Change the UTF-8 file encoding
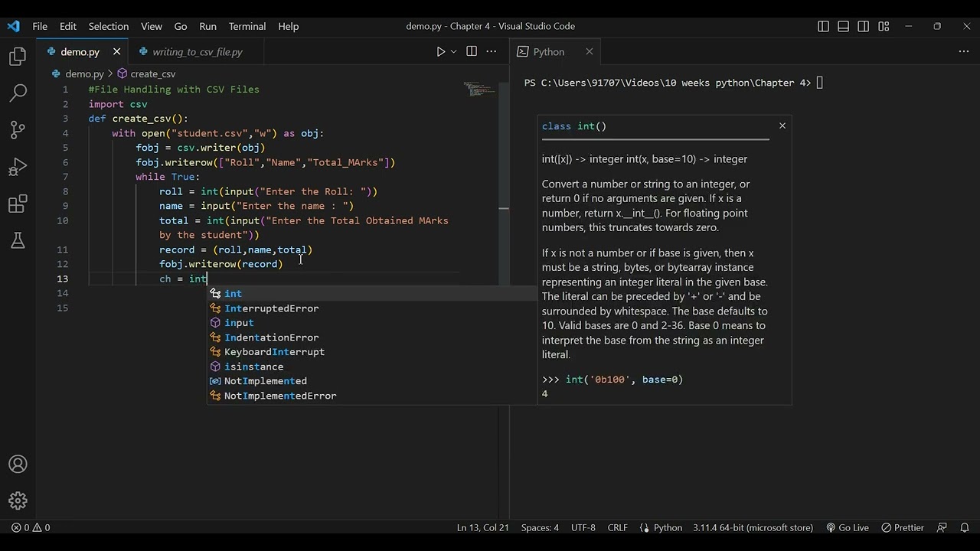Image resolution: width=980 pixels, height=551 pixels. click(583, 527)
